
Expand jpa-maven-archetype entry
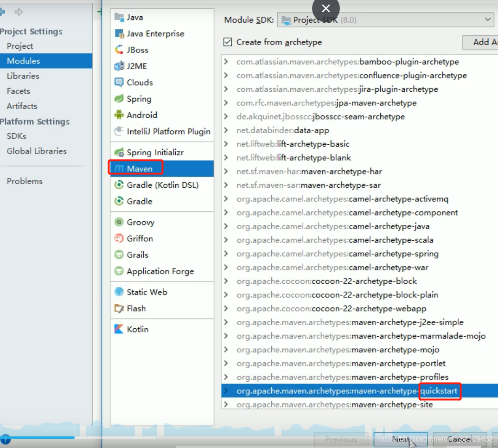[x=226, y=102]
